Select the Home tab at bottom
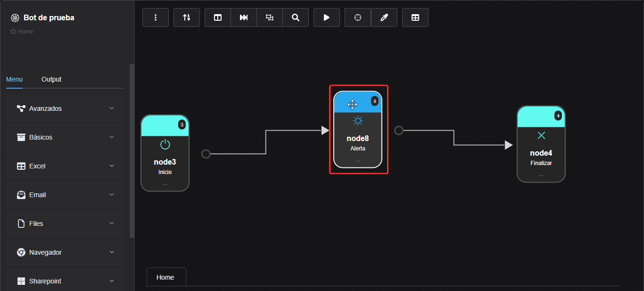The width and height of the screenshot is (644, 291). (x=165, y=277)
